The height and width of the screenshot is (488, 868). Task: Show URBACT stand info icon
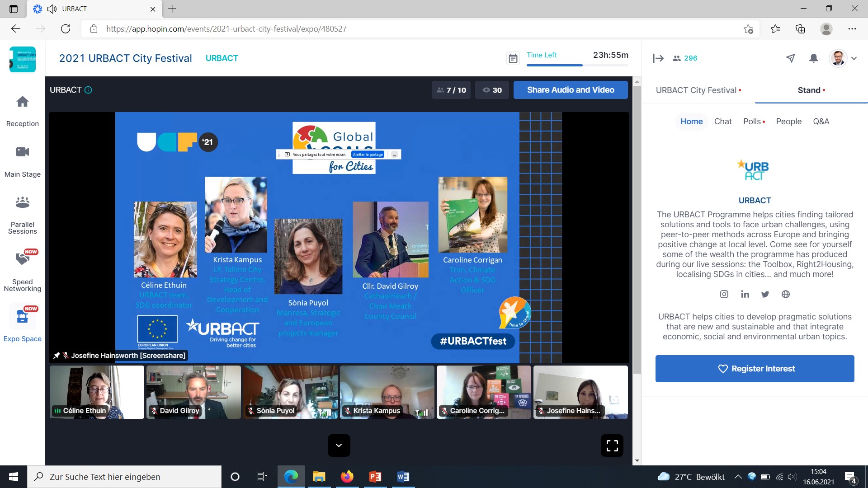(x=89, y=90)
